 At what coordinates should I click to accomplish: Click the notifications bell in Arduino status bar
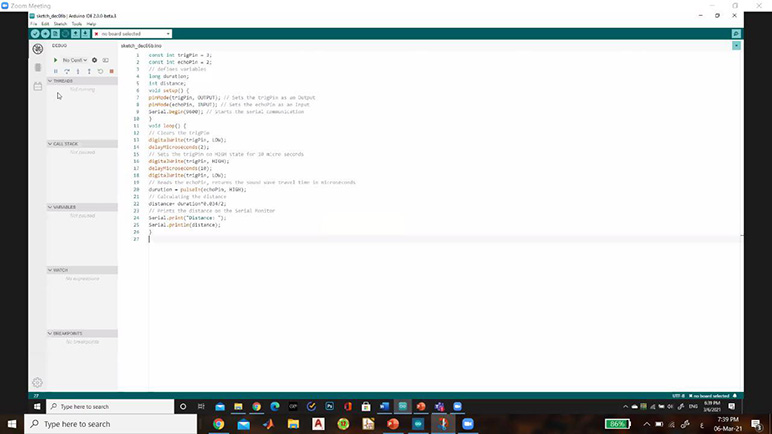[735, 396]
